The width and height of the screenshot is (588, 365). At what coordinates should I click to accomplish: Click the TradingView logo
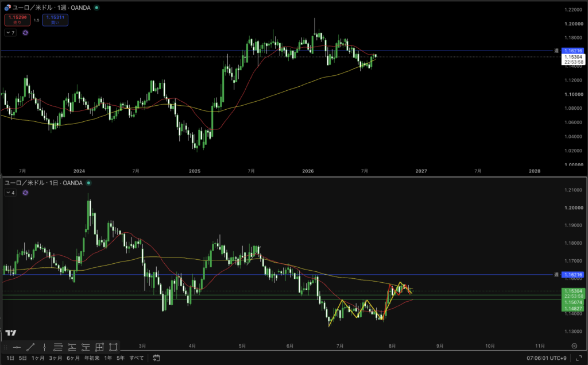(x=11, y=333)
